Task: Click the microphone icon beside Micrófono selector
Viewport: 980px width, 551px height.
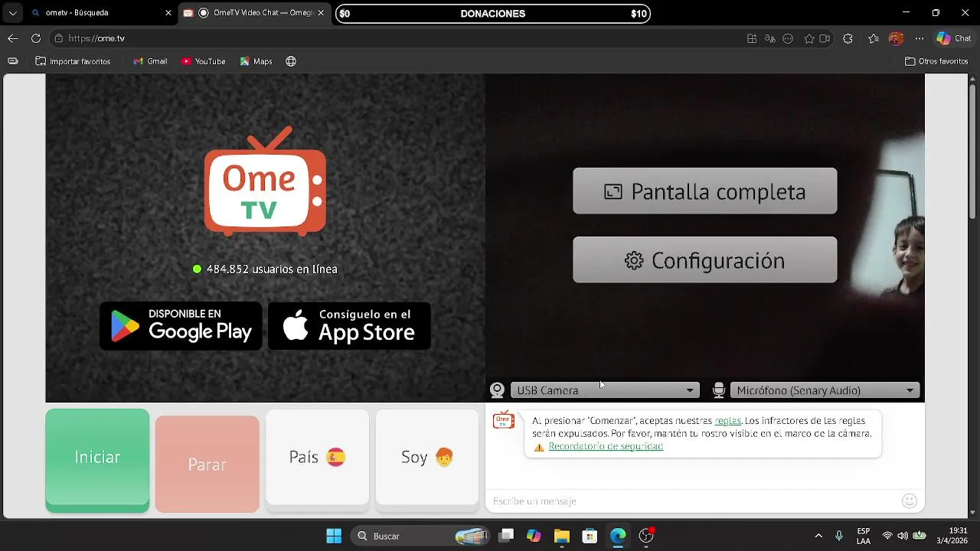Action: [718, 390]
